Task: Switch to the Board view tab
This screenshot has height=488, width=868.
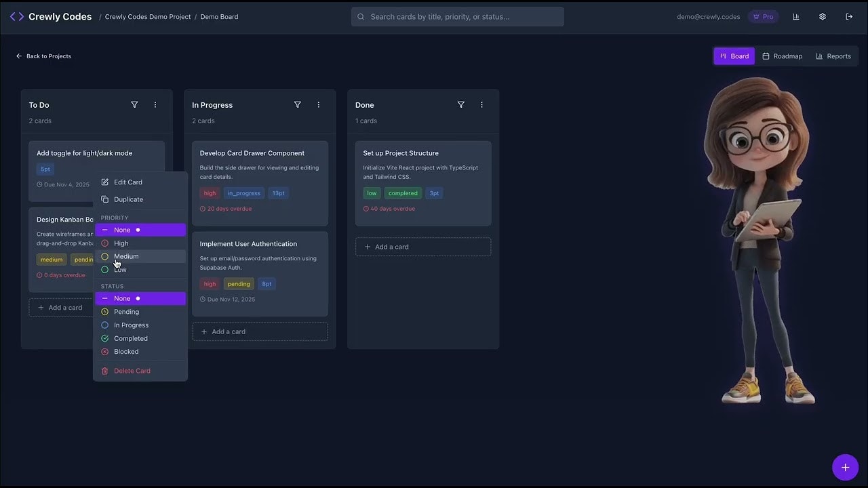Action: [734, 56]
